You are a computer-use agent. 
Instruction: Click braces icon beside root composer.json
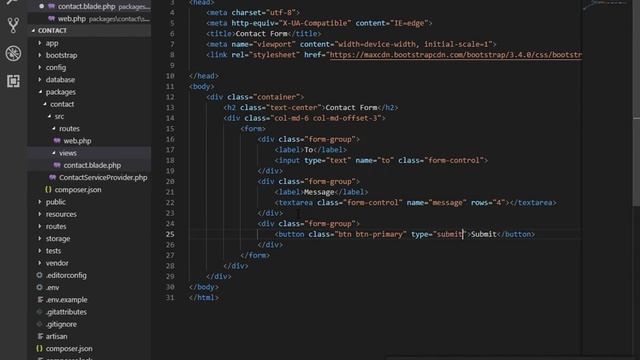click(39, 349)
